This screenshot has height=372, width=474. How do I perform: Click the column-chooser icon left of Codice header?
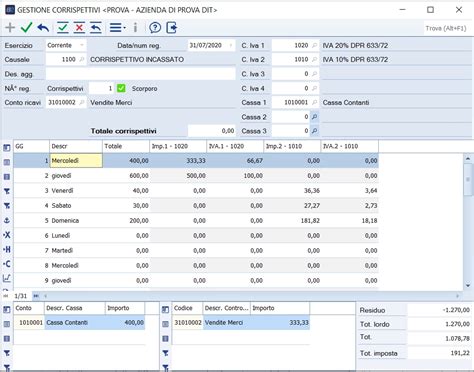(x=165, y=310)
